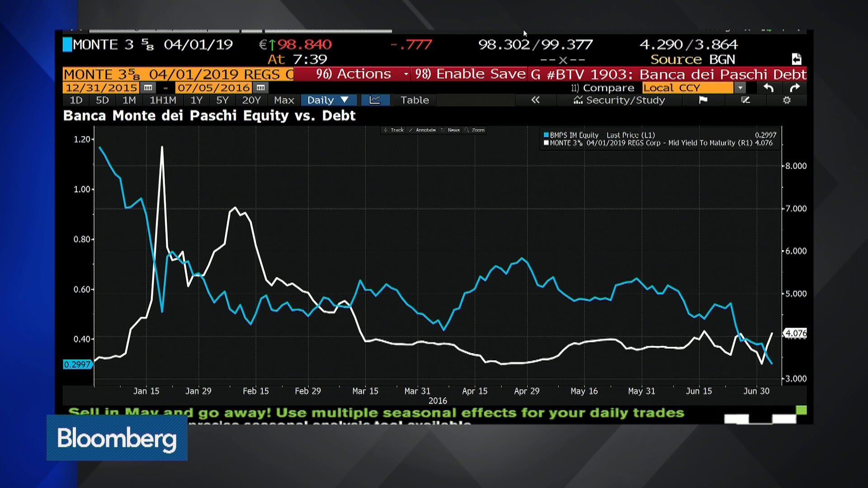Select the 1D range tab
The height and width of the screenshot is (488, 868).
[76, 100]
